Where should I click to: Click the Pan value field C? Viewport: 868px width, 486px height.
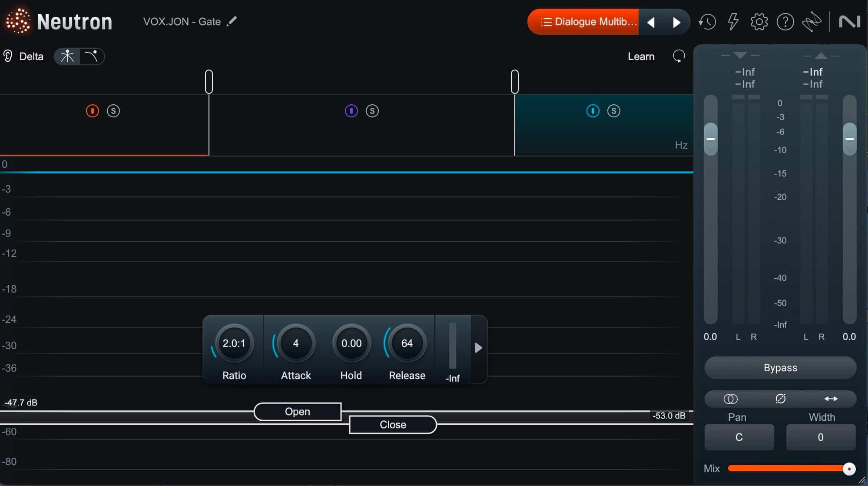coord(739,437)
